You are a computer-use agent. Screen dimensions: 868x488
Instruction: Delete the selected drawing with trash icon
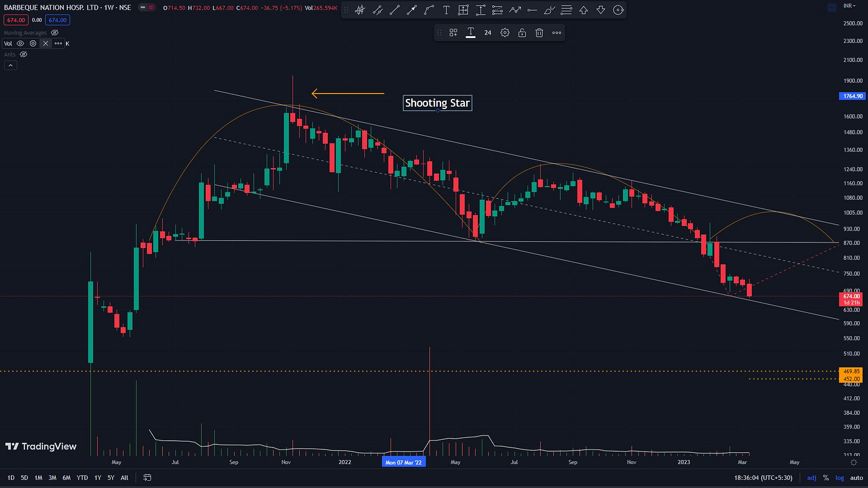pyautogui.click(x=540, y=33)
